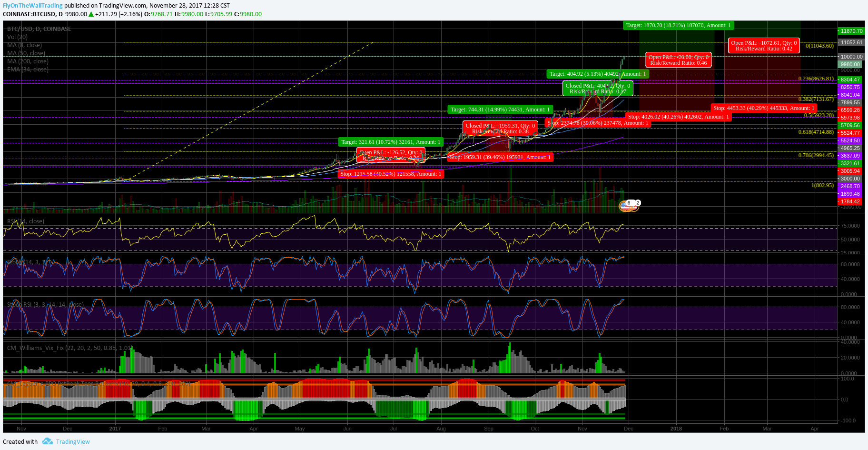Click the MA (200, close) indicator legend

click(28, 61)
